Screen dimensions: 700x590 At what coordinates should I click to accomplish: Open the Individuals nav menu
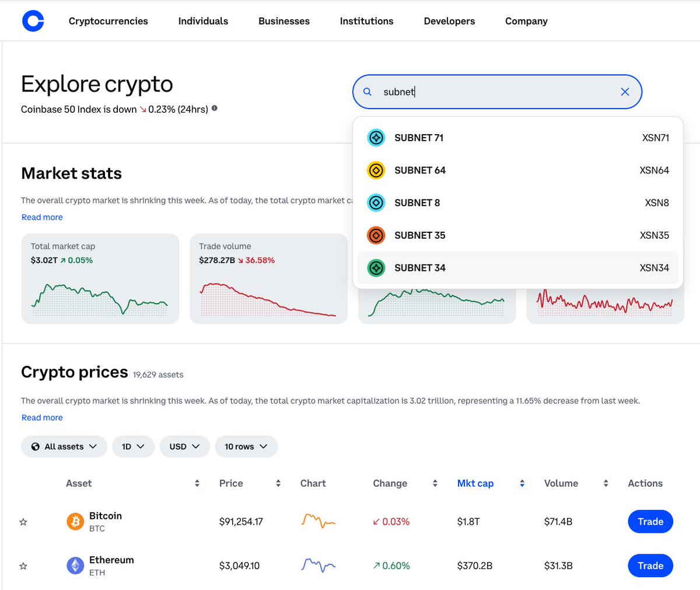[203, 21]
